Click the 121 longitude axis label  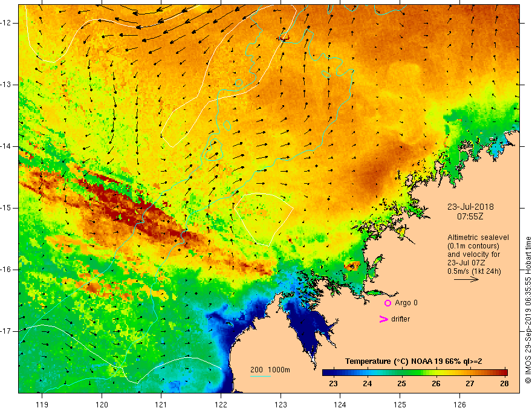click(x=161, y=404)
